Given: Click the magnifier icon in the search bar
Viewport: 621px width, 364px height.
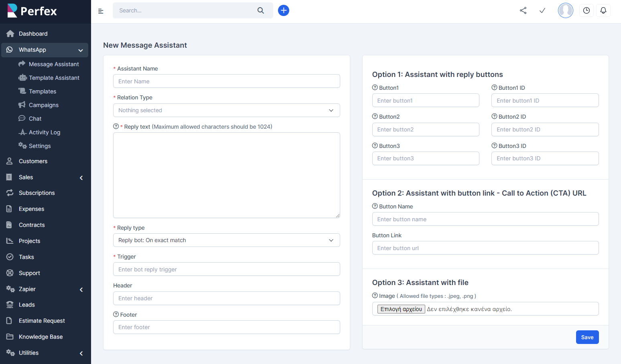Looking at the screenshot, I should click(x=260, y=10).
